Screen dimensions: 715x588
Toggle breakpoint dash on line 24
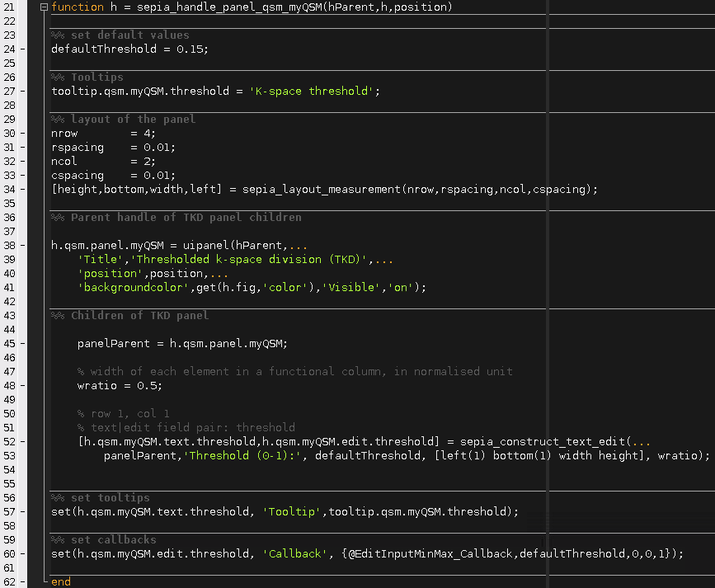pos(23,49)
